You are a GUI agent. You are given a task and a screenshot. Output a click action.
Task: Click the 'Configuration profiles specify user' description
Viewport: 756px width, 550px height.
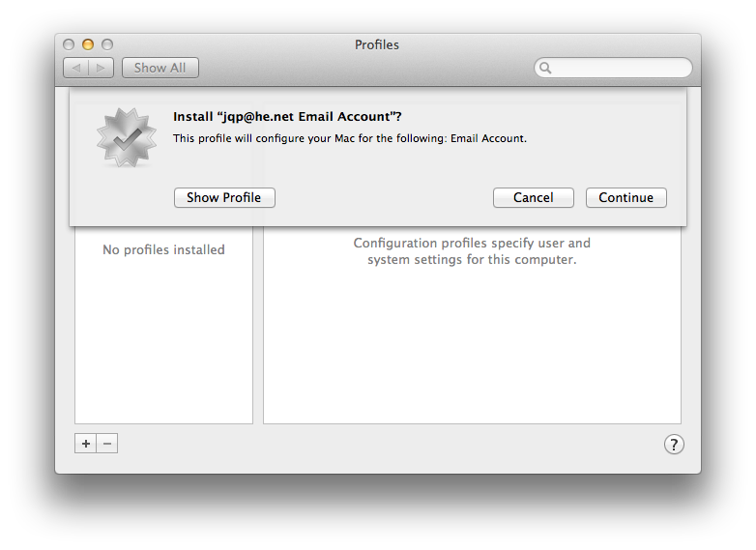[x=472, y=251]
